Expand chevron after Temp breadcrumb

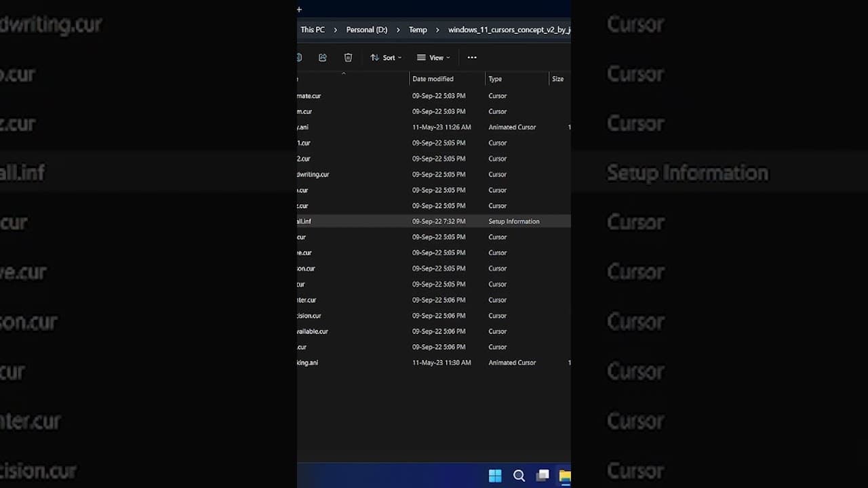(x=437, y=30)
